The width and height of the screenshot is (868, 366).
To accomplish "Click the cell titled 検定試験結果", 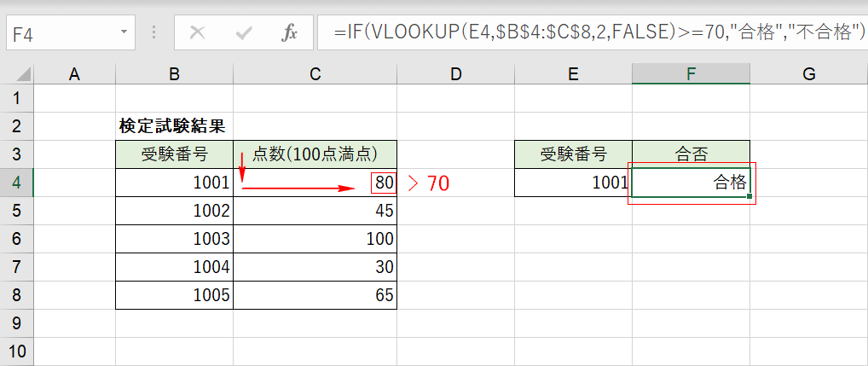I will (x=175, y=127).
